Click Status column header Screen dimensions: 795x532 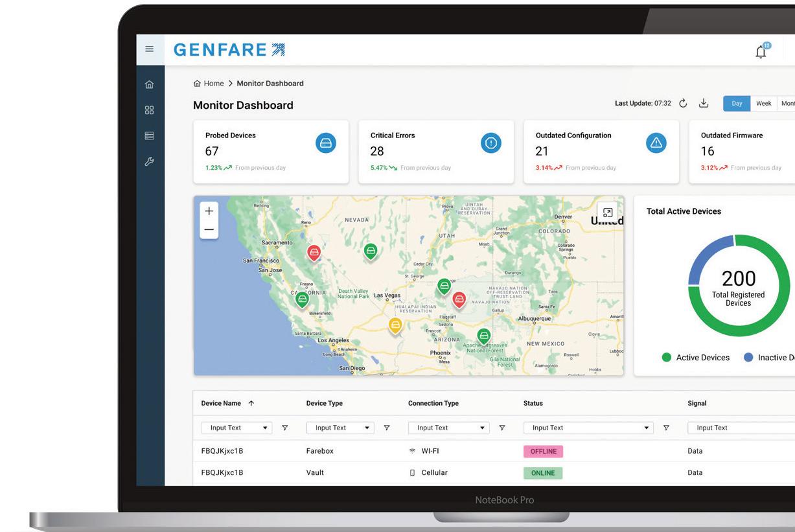[533, 403]
